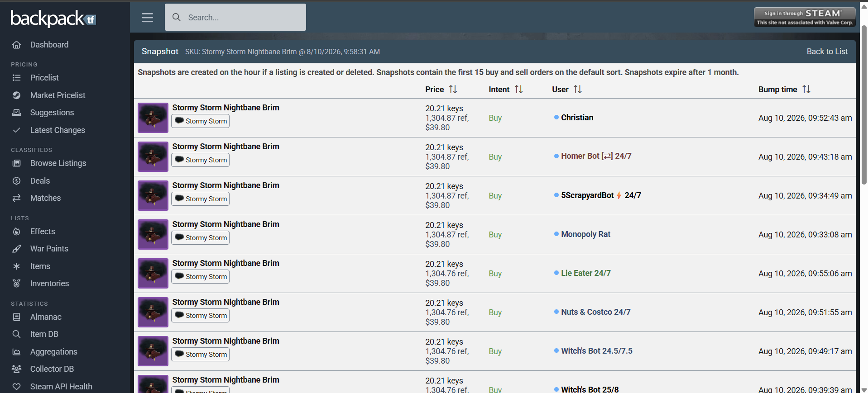
Task: Click the War Paints brush icon
Action: [x=17, y=249]
